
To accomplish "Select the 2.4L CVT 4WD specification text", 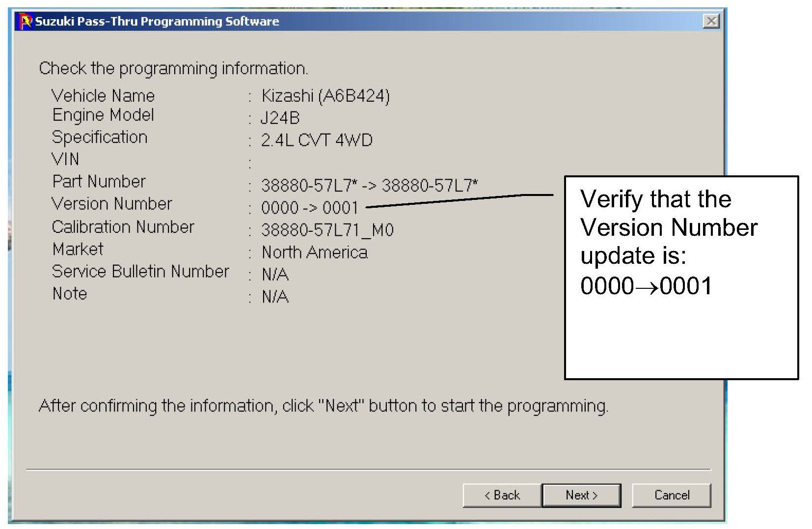I will (x=317, y=140).
